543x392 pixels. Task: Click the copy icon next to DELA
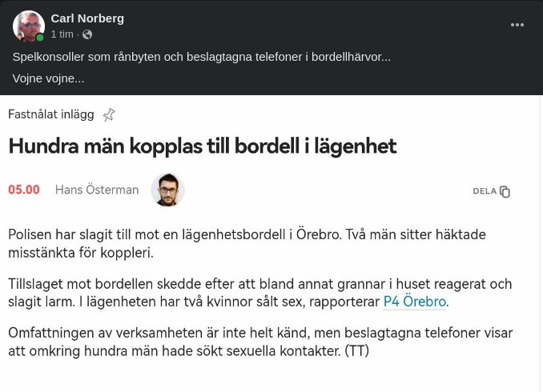pyautogui.click(x=505, y=191)
